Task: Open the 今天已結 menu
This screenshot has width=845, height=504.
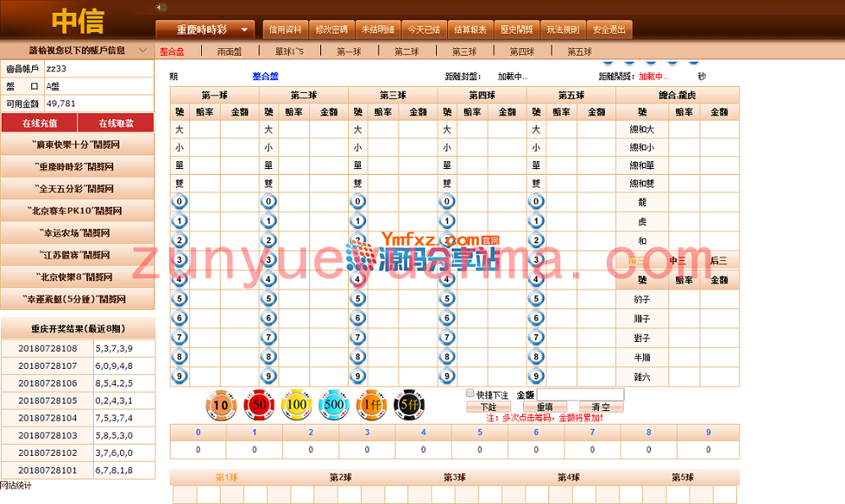Action: point(424,30)
